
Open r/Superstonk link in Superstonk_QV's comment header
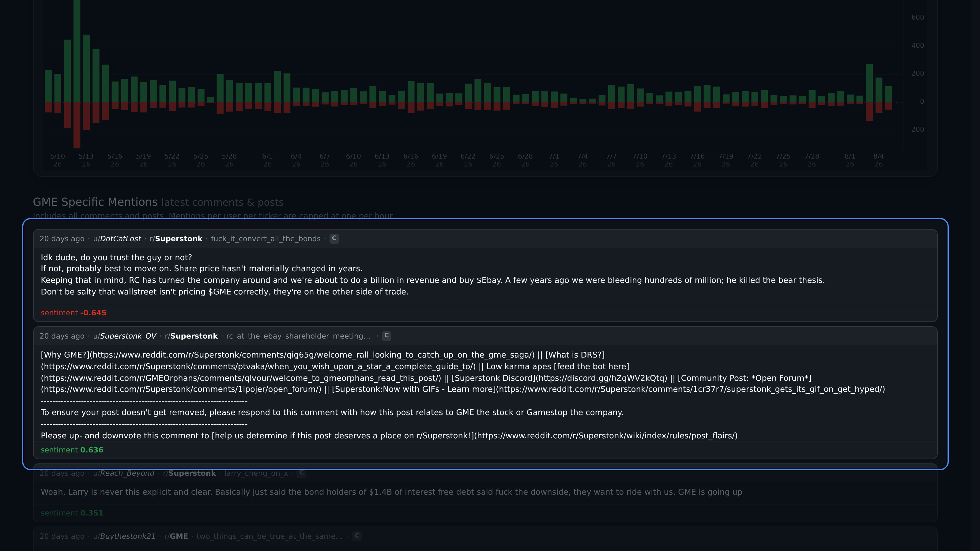coord(191,336)
